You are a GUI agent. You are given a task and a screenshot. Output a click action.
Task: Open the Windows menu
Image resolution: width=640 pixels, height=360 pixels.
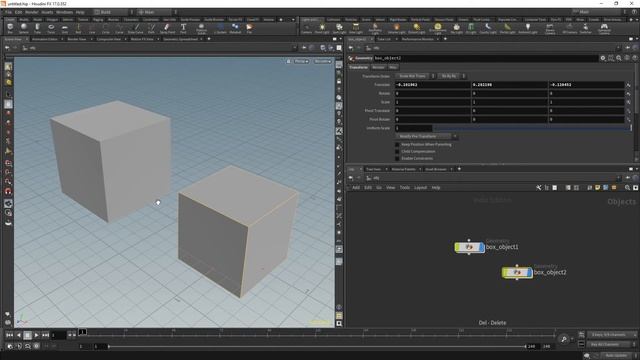(x=64, y=12)
